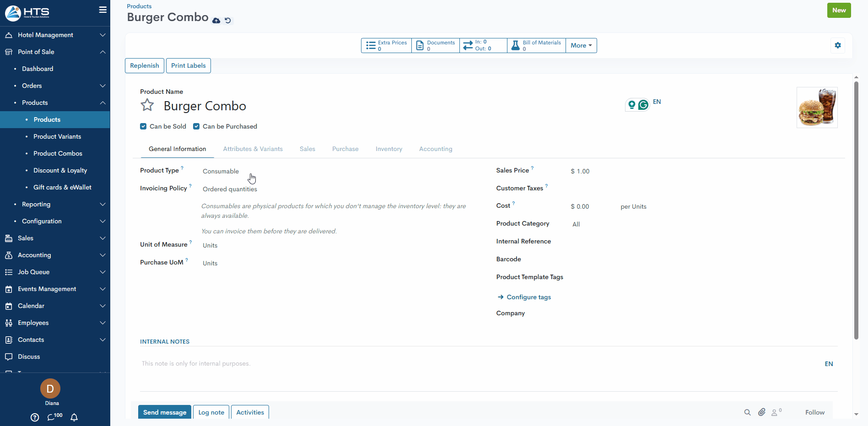The width and height of the screenshot is (868, 426).
Task: Open the More dropdown button
Action: (x=581, y=45)
